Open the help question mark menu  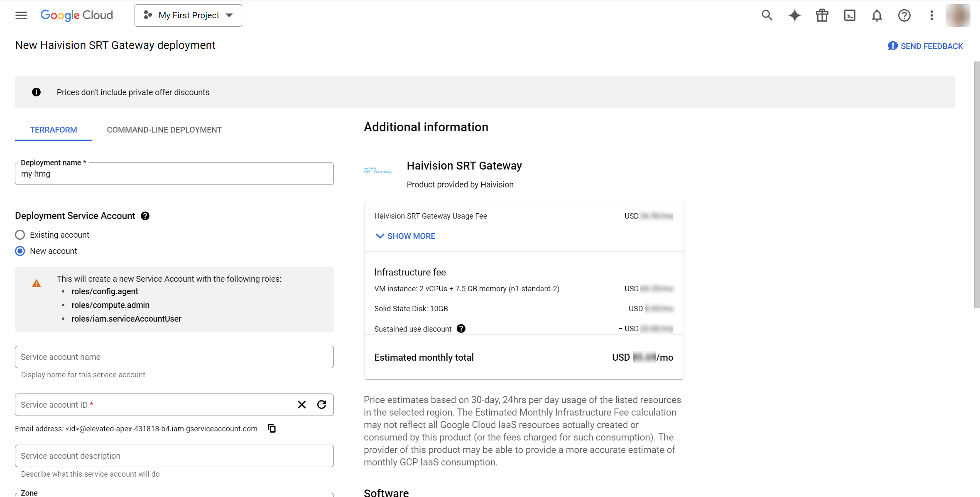(x=904, y=15)
